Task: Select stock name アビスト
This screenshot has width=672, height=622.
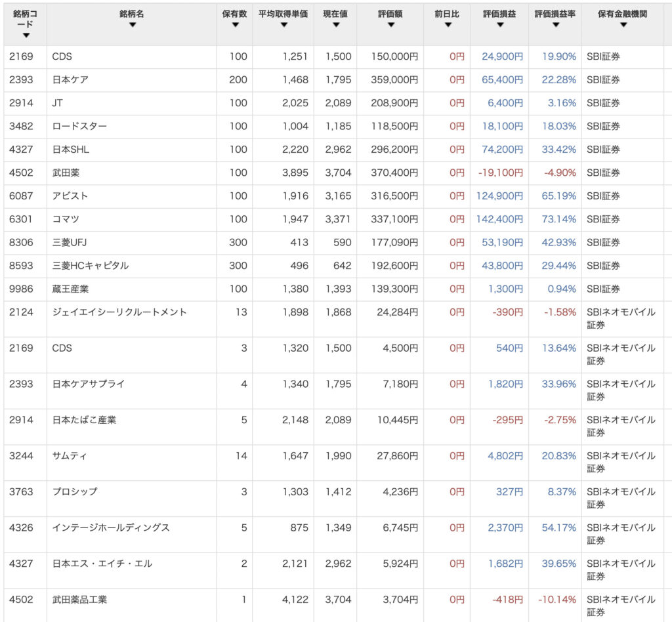Action: click(70, 196)
